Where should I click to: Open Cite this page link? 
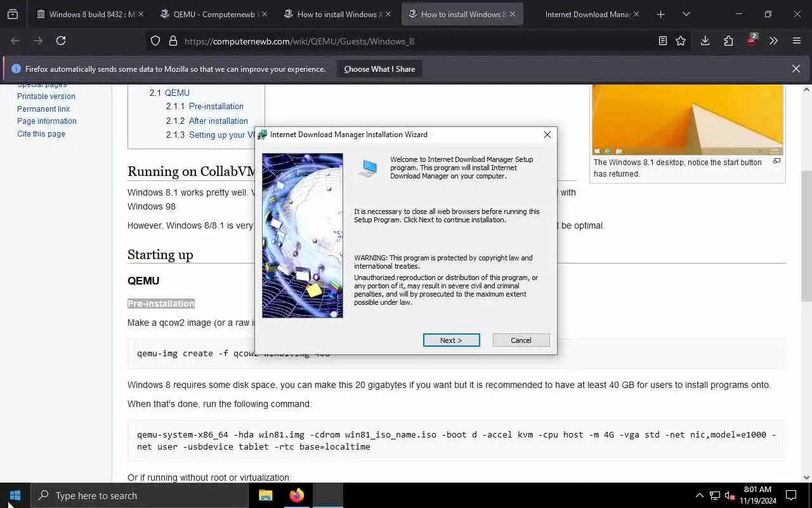[x=41, y=134]
